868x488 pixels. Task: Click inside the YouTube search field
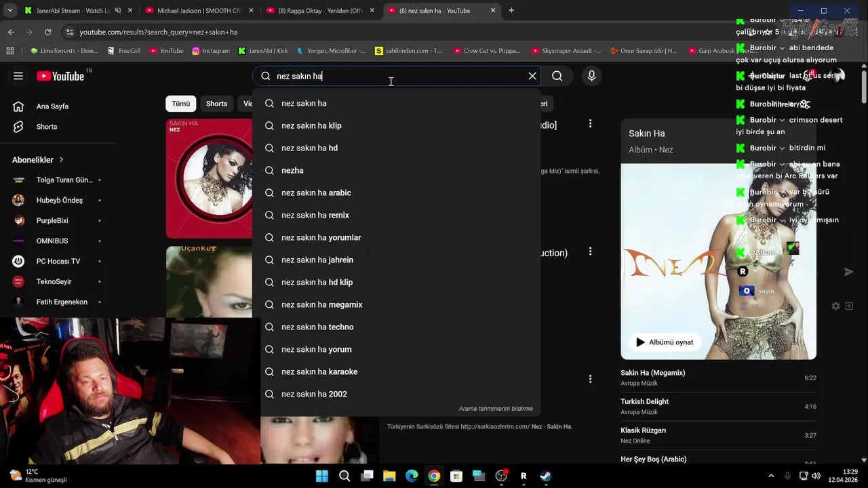coord(397,76)
